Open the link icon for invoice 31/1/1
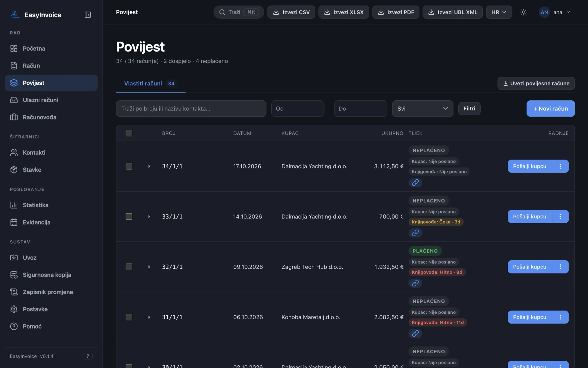Viewport: 588px width, 368px height. click(415, 334)
